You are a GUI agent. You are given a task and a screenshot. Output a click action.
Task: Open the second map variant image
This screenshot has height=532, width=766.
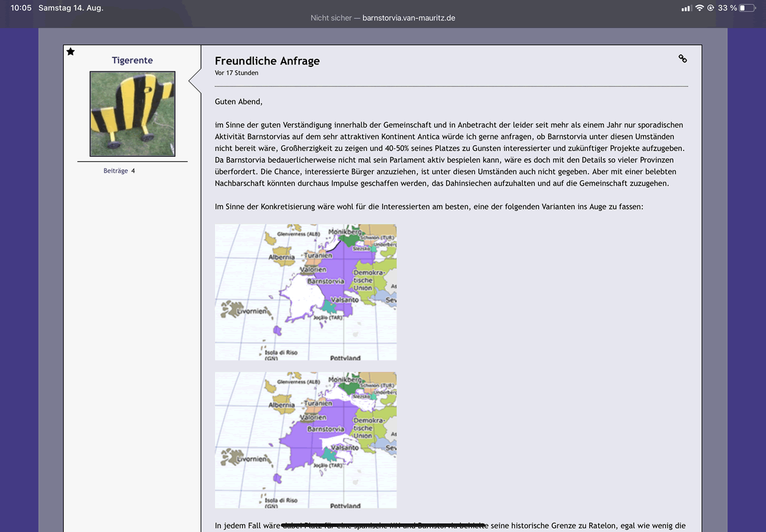(x=305, y=440)
